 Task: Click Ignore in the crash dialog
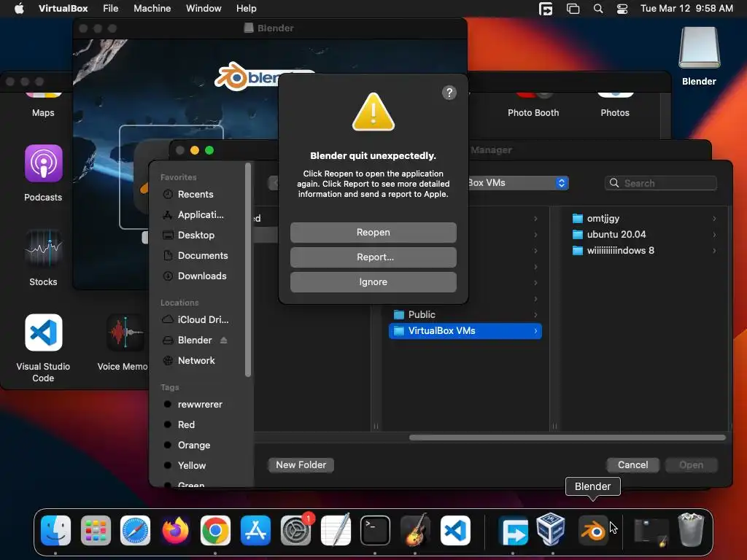(x=373, y=282)
